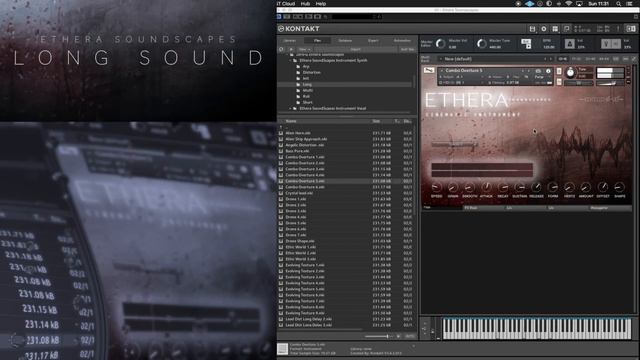Click the GRAIN knob
This screenshot has height=360, width=640.
pos(453,187)
